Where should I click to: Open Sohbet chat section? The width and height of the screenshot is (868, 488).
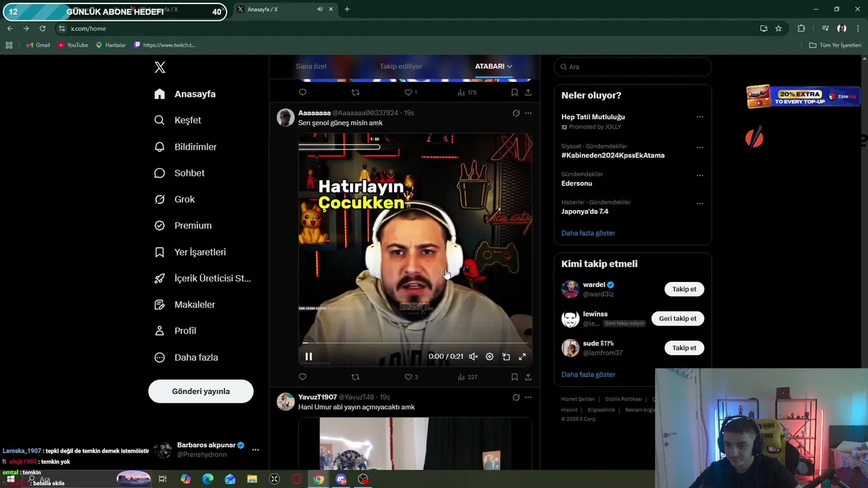pos(179,173)
